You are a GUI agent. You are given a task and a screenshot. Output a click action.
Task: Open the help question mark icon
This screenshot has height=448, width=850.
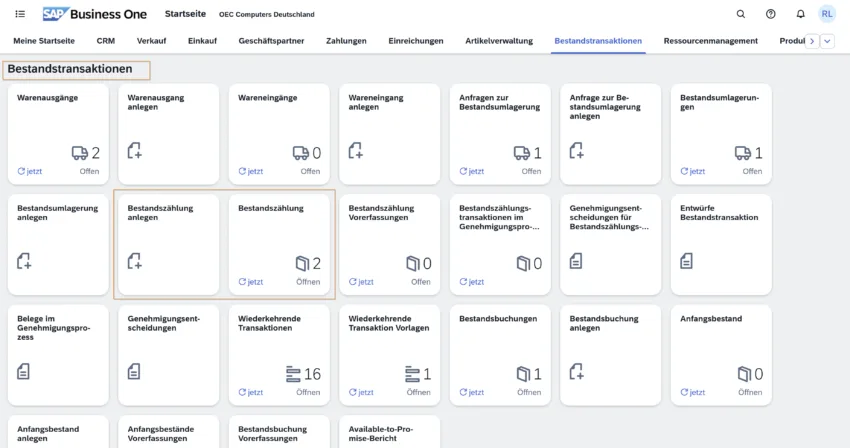770,14
